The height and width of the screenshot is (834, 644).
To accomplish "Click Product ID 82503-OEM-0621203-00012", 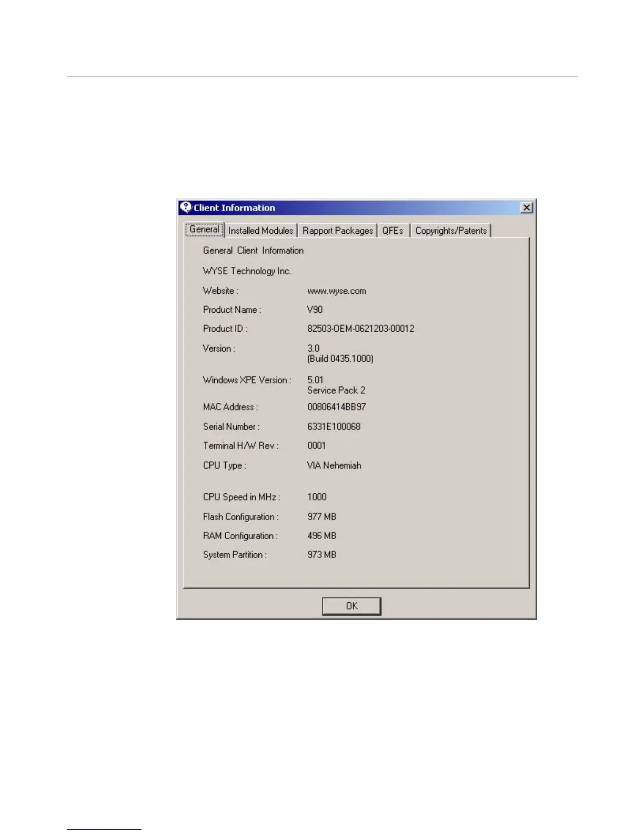I will 361,329.
